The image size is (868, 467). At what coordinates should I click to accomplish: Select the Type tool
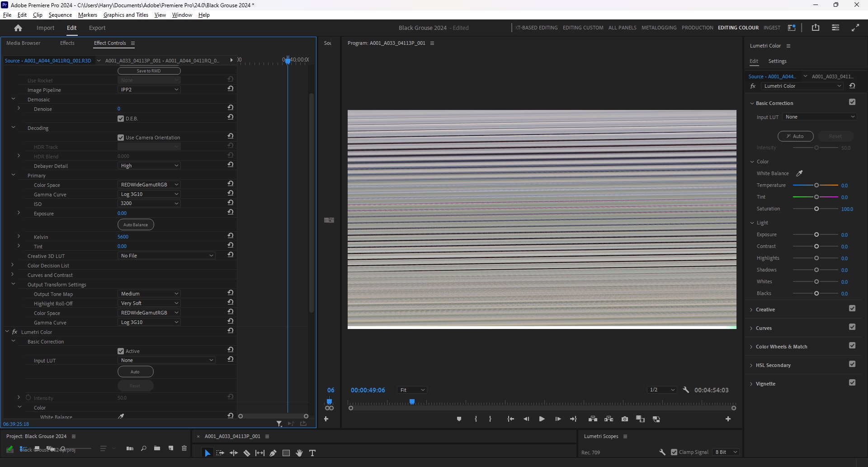coord(312,453)
